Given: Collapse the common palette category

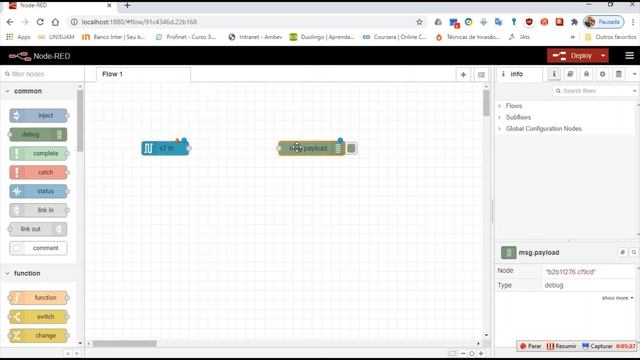Looking at the screenshot, I should click(x=28, y=91).
